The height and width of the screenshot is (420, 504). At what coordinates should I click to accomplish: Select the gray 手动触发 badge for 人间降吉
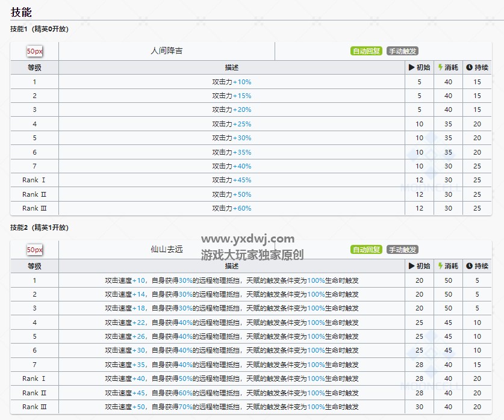point(402,51)
